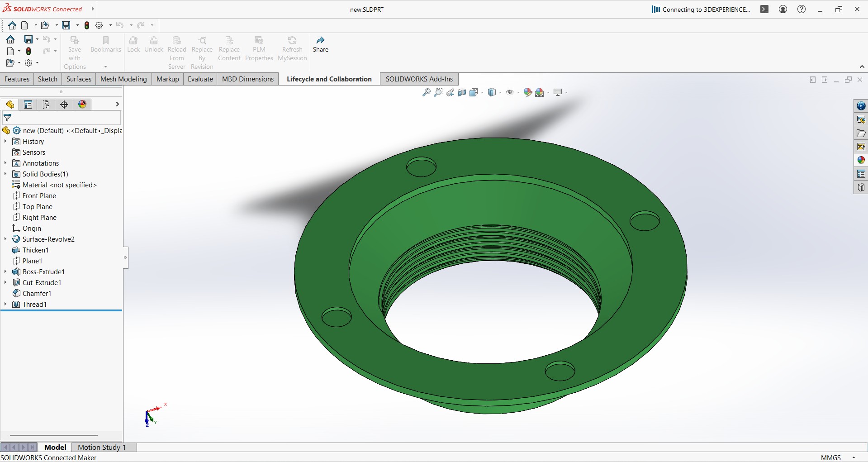Collapse the ribbon with the chevron
Screen dimensions: 868x462
[x=862, y=67]
